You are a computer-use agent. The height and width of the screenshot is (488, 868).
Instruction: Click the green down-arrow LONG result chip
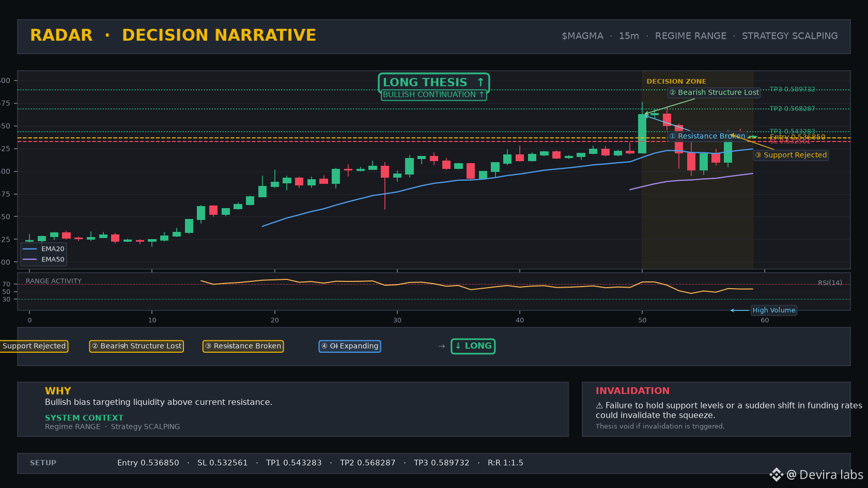473,346
